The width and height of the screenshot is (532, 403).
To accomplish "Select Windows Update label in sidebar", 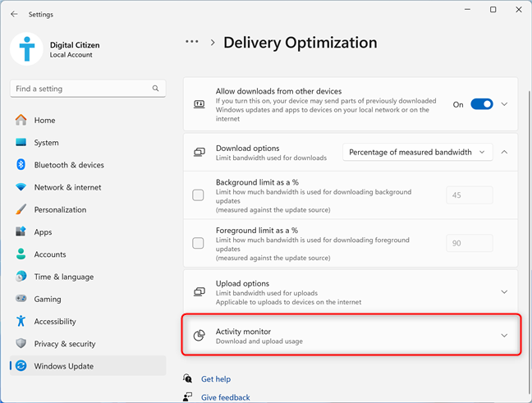I will [64, 366].
